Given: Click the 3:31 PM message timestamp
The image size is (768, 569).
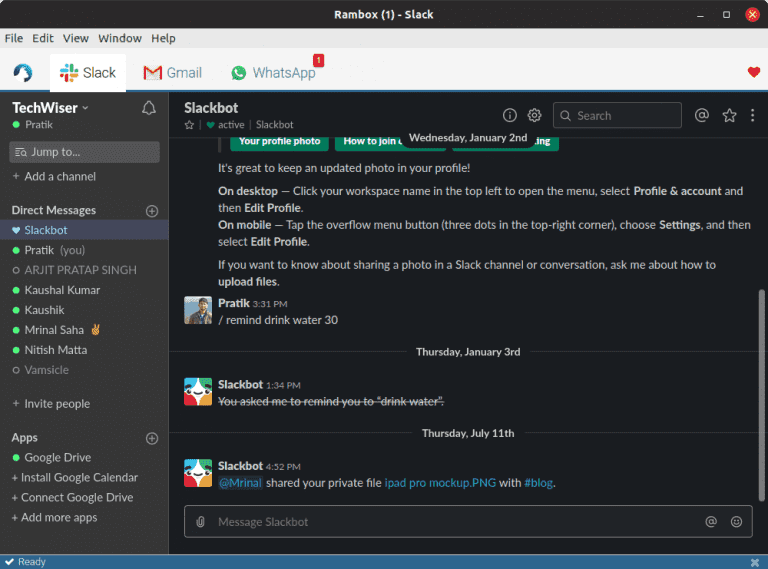Looking at the screenshot, I should (270, 304).
